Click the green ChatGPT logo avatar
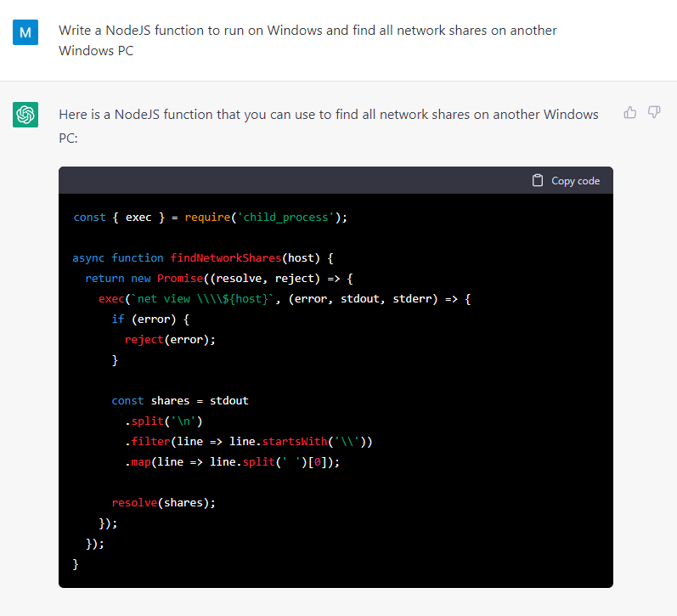This screenshot has height=616, width=677. [25, 114]
